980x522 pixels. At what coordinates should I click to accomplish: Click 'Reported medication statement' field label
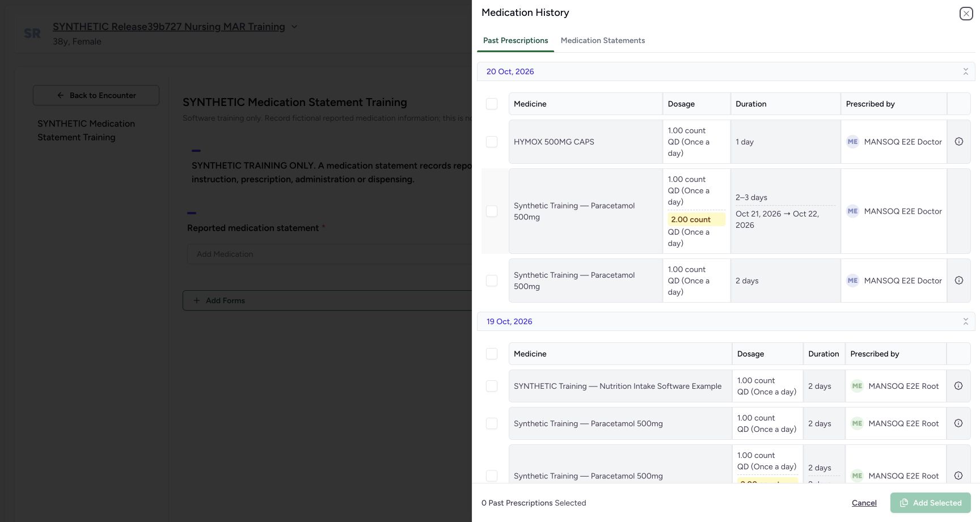[x=253, y=228]
